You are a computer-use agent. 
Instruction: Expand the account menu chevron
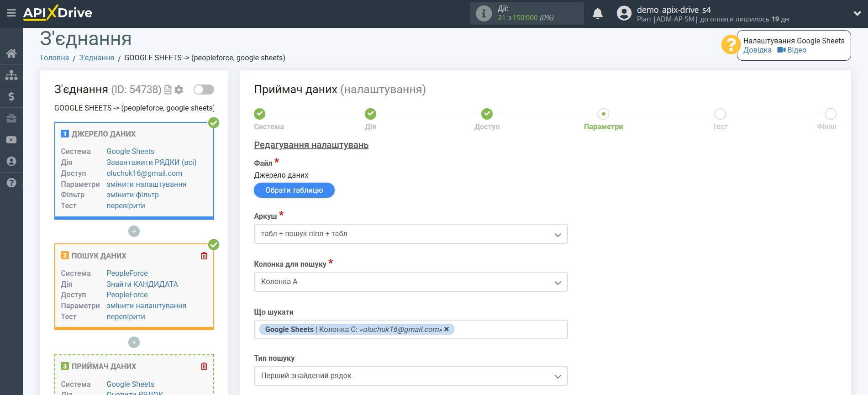point(857,14)
